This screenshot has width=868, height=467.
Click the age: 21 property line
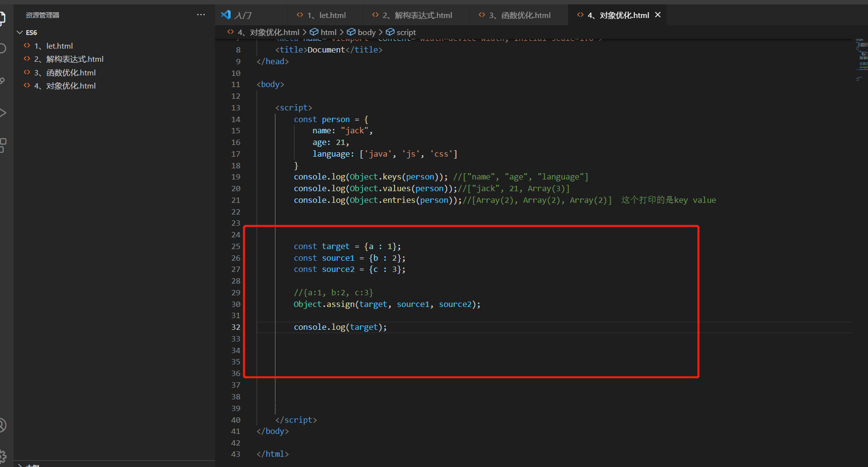tap(331, 142)
